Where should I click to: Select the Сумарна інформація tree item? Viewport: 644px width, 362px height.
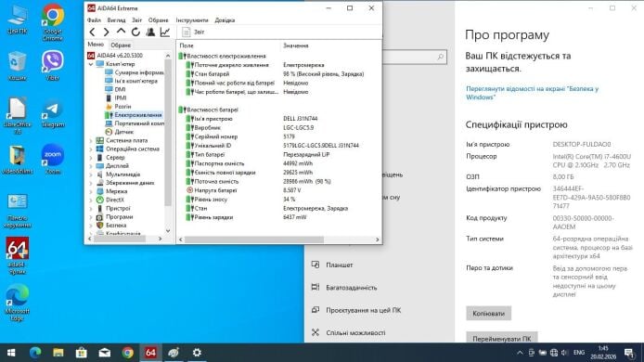click(135, 72)
